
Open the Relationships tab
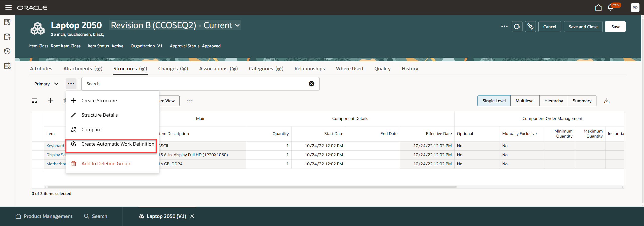[x=310, y=69]
